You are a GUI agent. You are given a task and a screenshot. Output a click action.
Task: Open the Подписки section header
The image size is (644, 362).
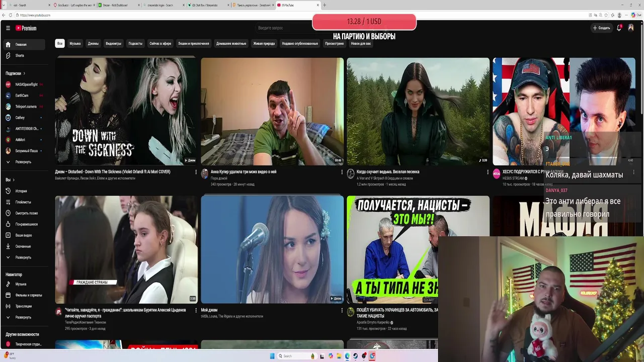[x=15, y=73]
